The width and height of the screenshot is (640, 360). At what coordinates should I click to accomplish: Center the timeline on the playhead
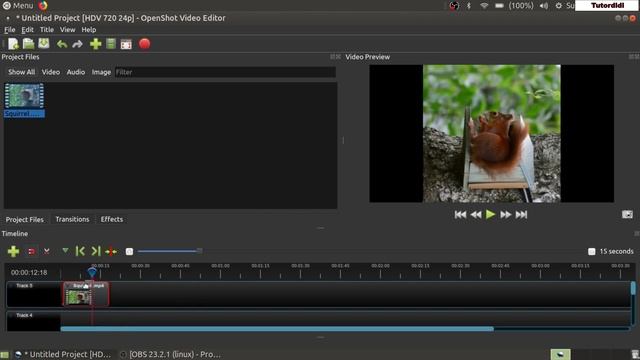click(111, 252)
